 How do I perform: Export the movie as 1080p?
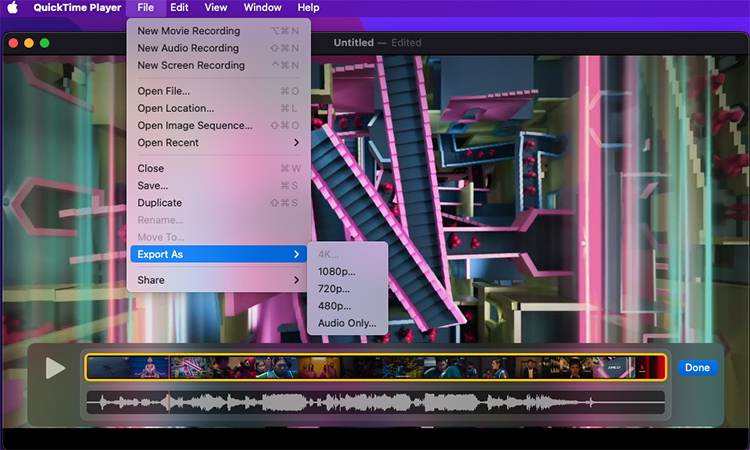[347, 272]
